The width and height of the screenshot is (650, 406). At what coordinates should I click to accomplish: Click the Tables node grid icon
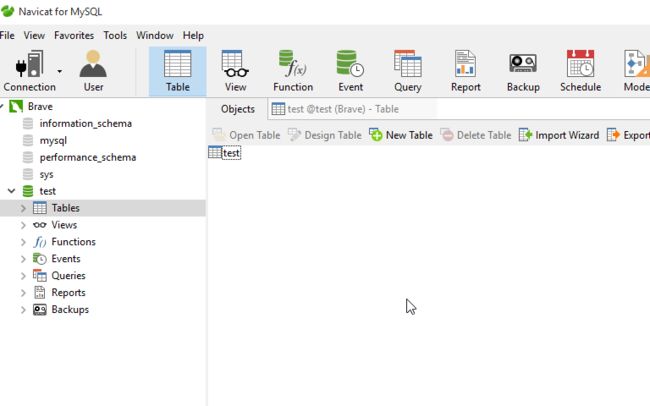[x=40, y=208]
